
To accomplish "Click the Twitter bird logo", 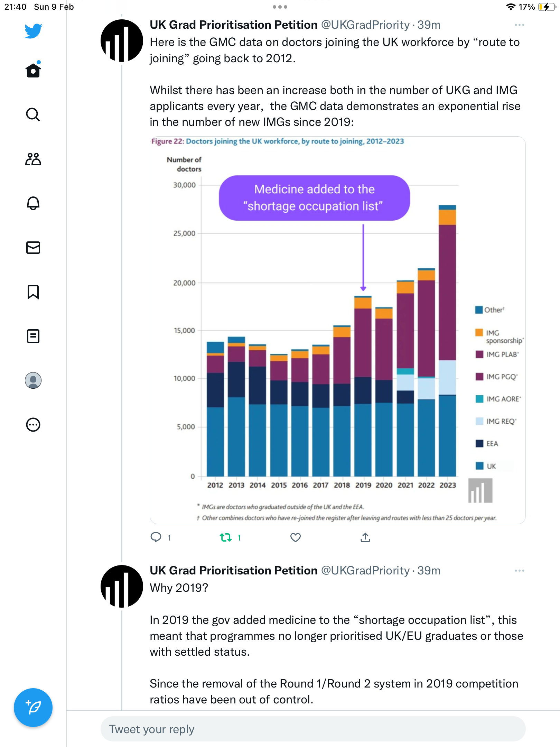I will click(33, 31).
